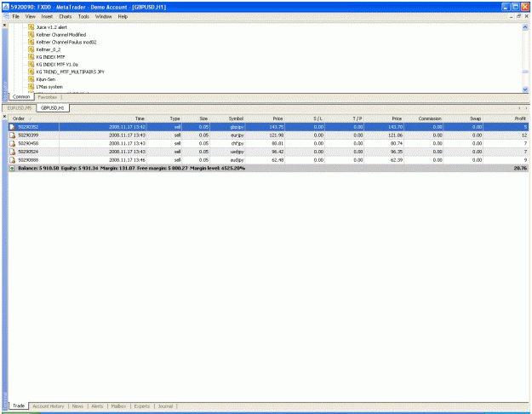The height and width of the screenshot is (414, 532).
Task: Click chart window icon beside File menu
Action: click(6, 16)
